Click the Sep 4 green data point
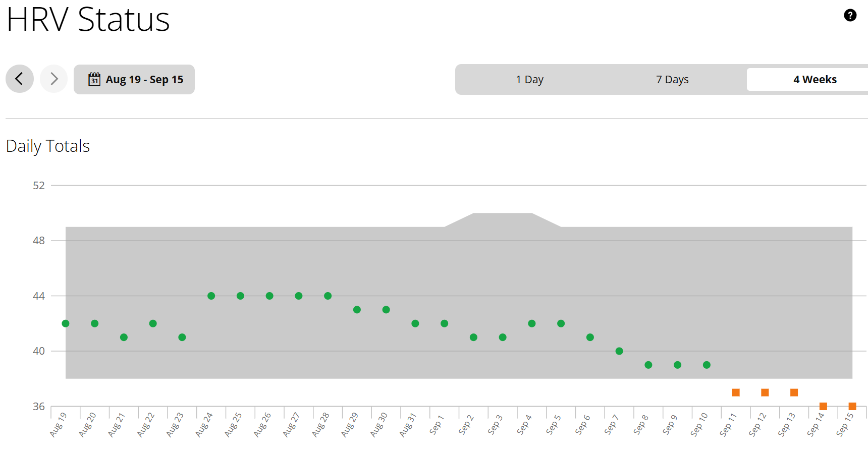 click(532, 323)
